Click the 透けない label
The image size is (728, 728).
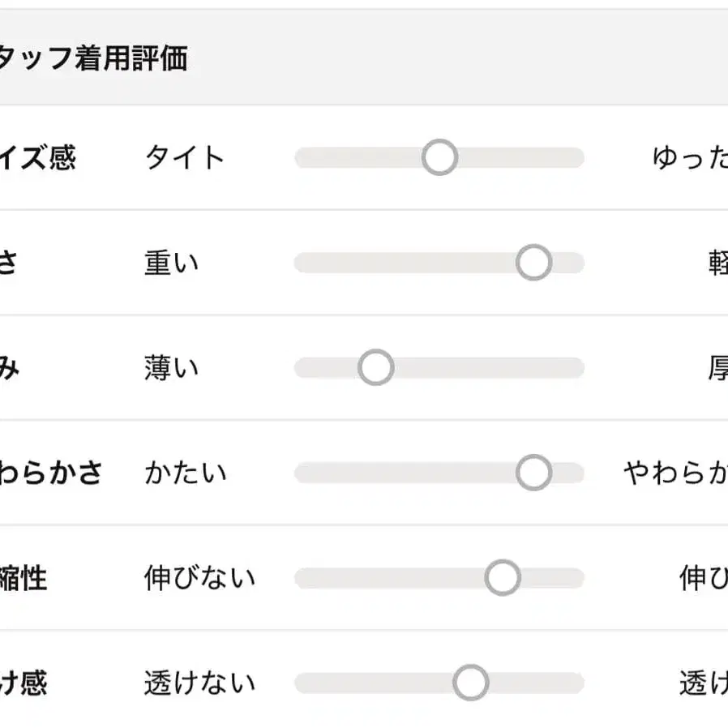(199, 683)
